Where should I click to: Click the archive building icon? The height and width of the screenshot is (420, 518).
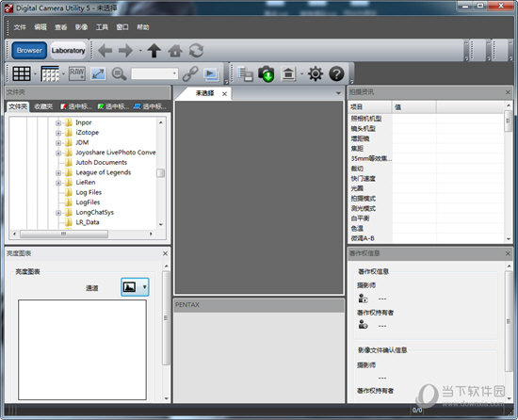(x=288, y=73)
